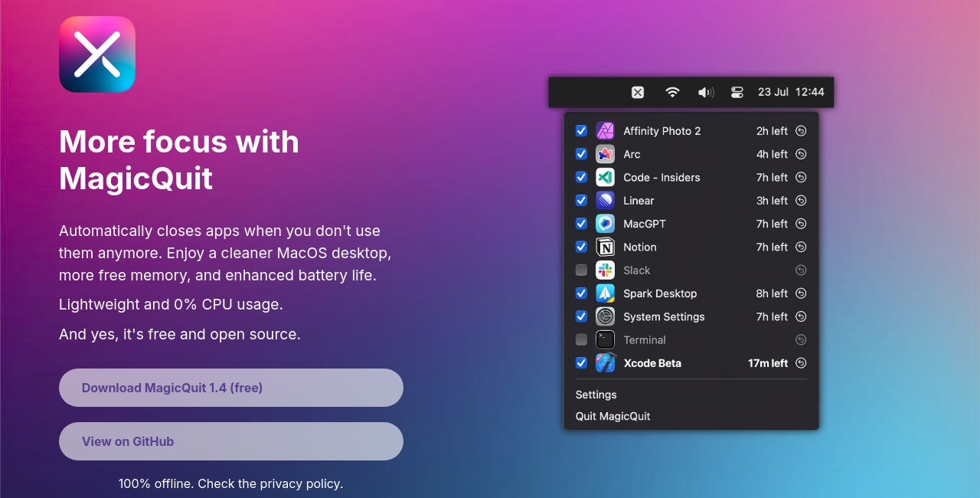
Task: Click the Wi-Fi icon in menu bar
Action: click(x=672, y=93)
